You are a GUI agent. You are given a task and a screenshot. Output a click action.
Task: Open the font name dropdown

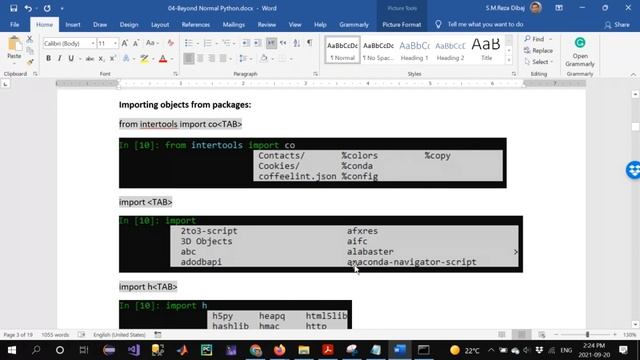[x=93, y=43]
